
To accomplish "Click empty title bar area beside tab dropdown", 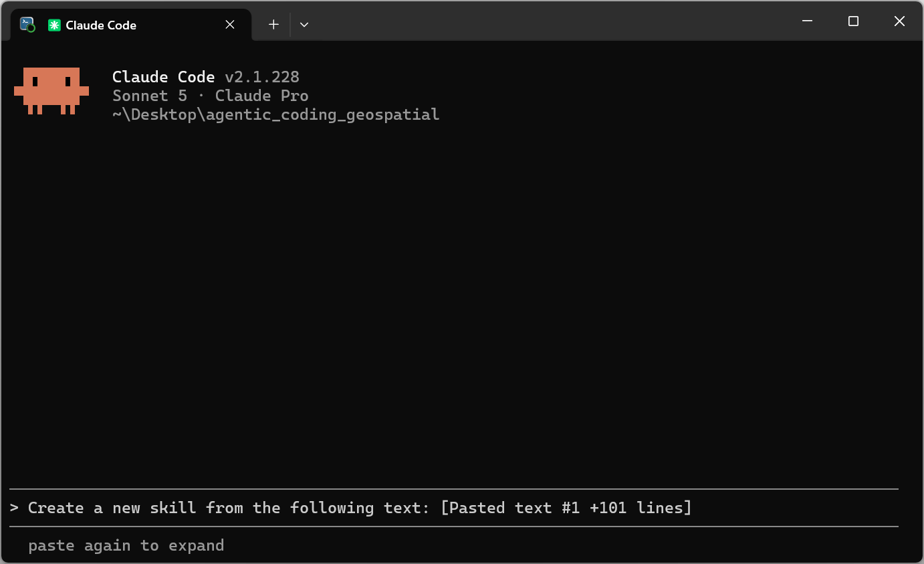I will pos(548,21).
